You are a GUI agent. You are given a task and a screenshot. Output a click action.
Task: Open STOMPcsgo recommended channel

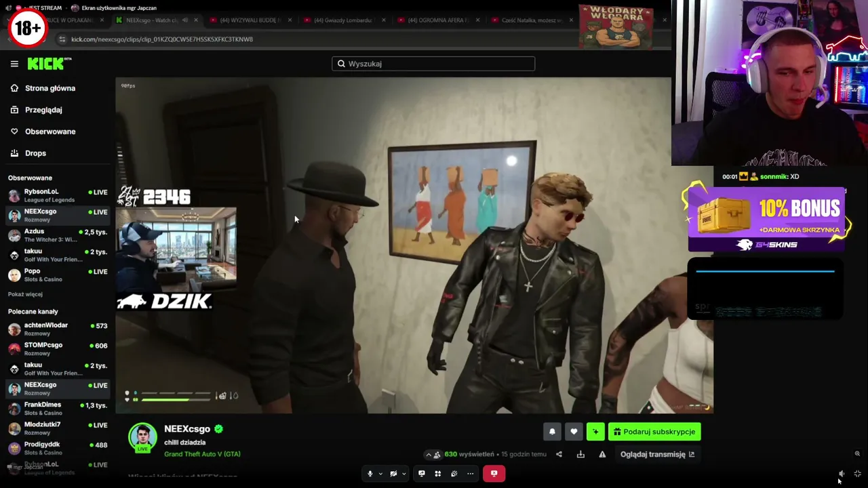pyautogui.click(x=58, y=348)
